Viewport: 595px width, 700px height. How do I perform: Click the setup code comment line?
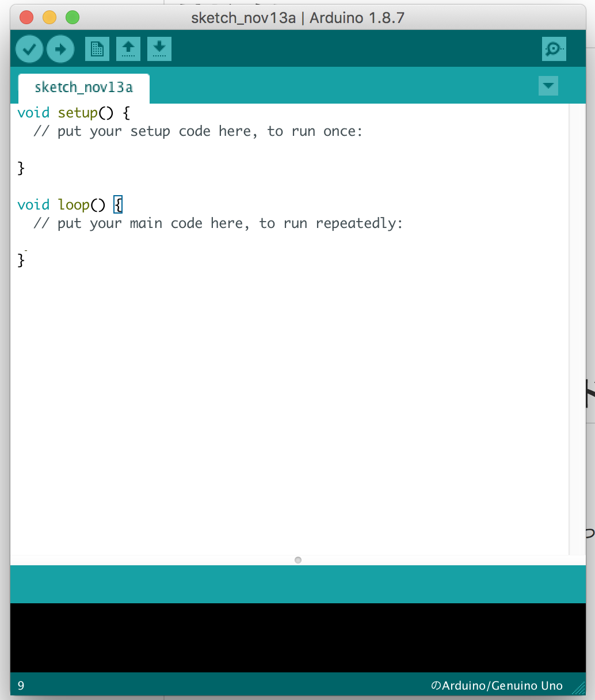click(199, 131)
